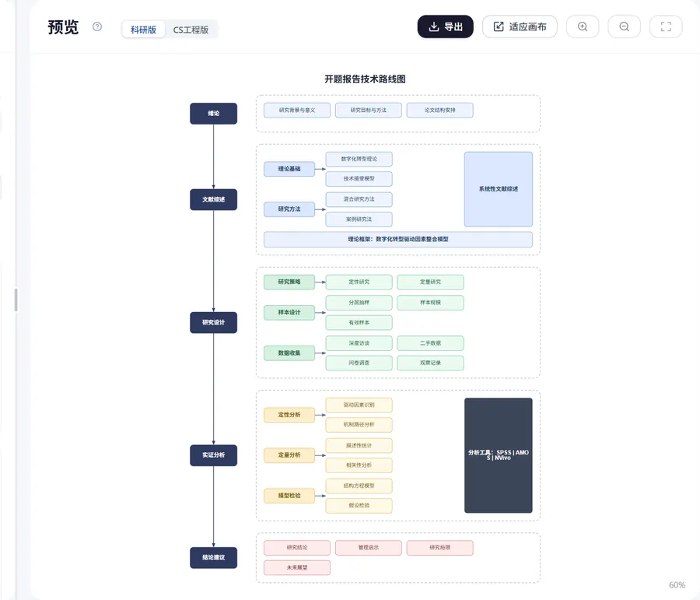700x600 pixels.
Task: Click the 相关性分析 box
Action: [359, 465]
